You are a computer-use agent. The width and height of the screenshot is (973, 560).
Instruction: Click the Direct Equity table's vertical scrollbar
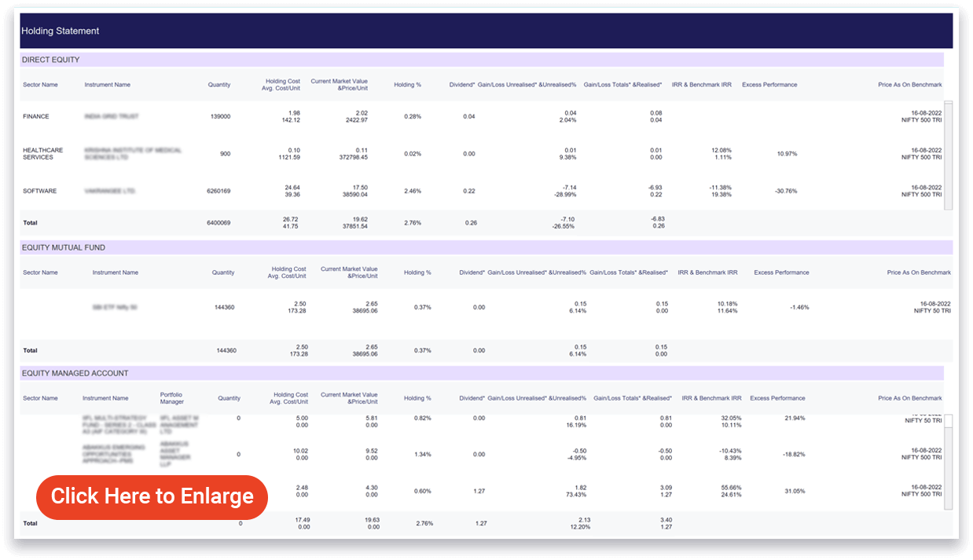[x=948, y=155]
